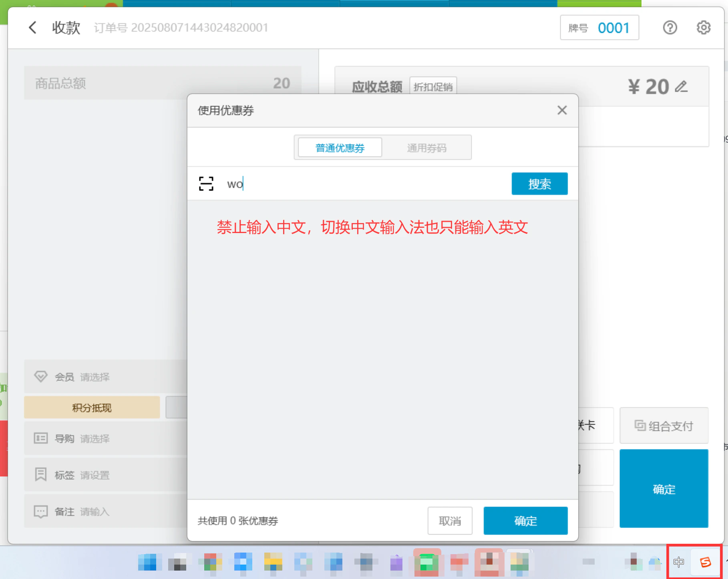
Task: Click 取消 in the coupon dialog
Action: point(450,521)
